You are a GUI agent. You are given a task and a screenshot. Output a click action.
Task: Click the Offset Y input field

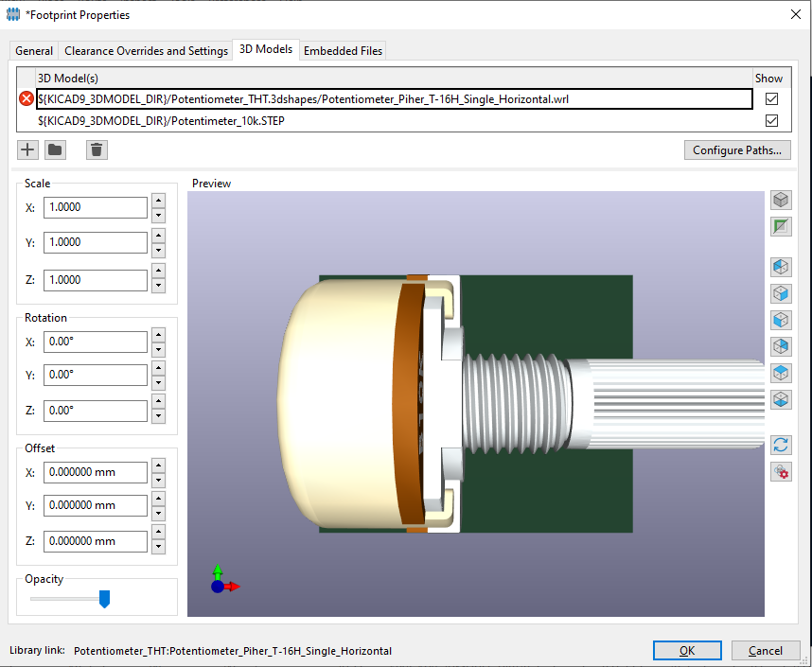point(96,505)
